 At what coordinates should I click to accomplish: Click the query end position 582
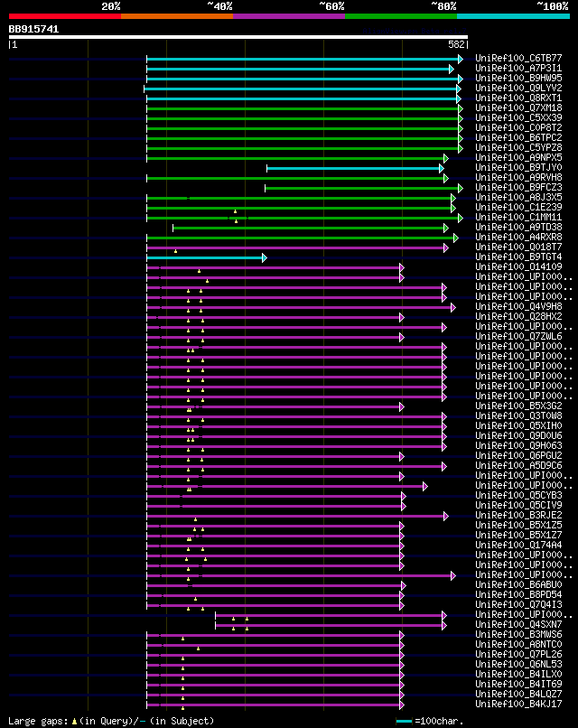point(456,44)
